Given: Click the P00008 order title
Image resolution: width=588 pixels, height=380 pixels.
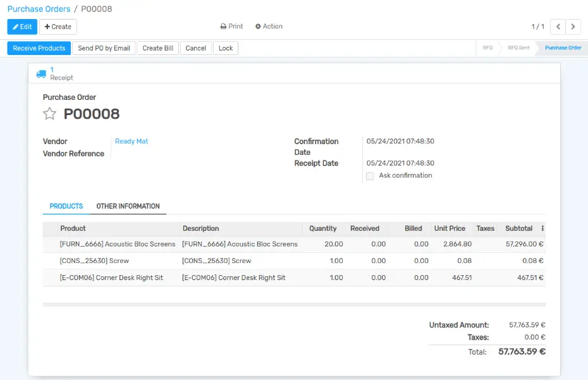Looking at the screenshot, I should click(92, 114).
